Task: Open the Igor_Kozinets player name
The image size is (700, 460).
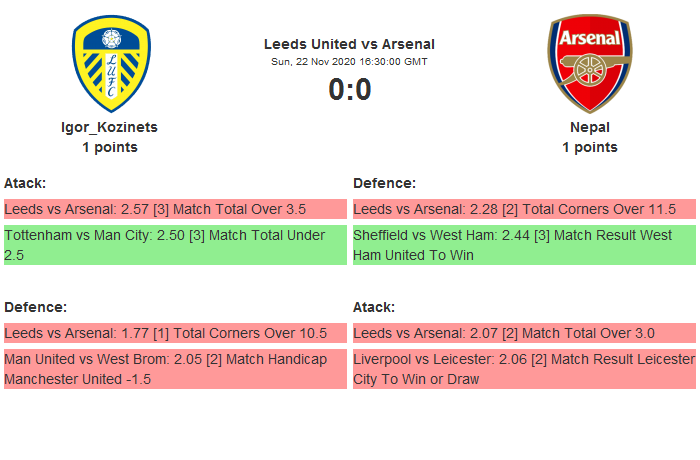Action: 110,127
